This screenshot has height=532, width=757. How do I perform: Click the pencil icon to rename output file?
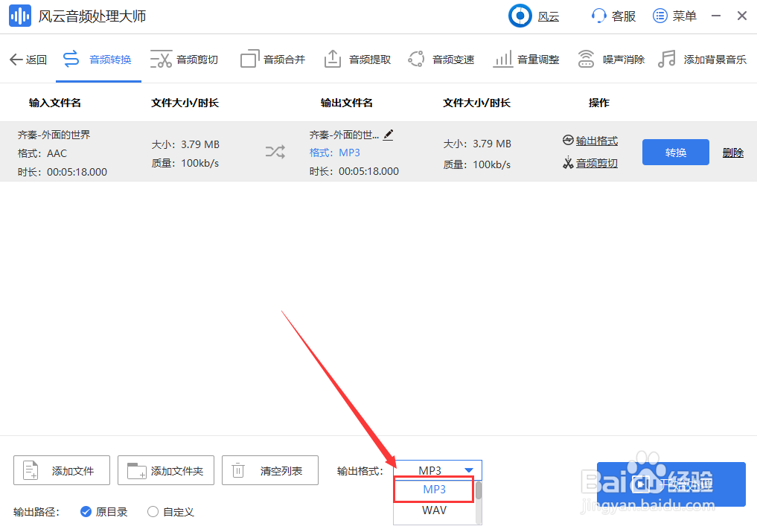click(388, 135)
